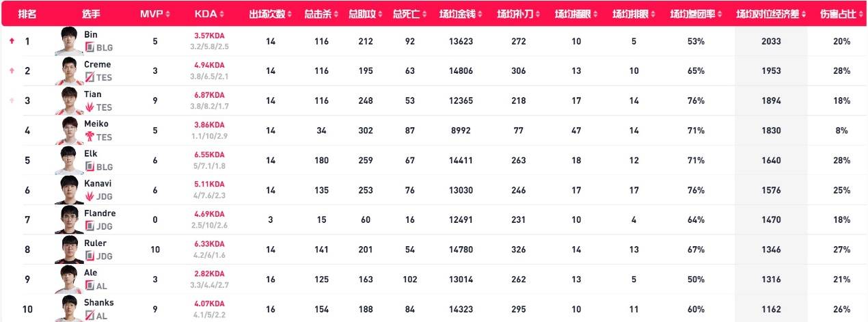
Task: Click the 选手 column header
Action: click(x=91, y=14)
